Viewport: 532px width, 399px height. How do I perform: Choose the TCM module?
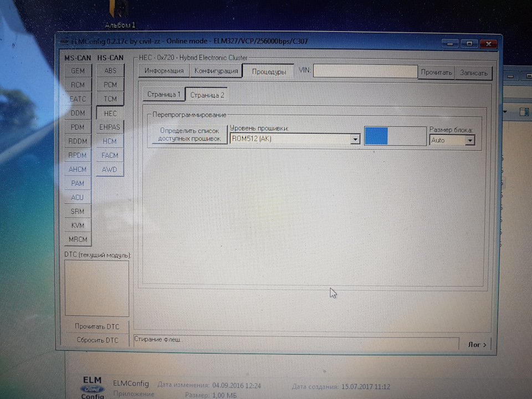coord(110,99)
